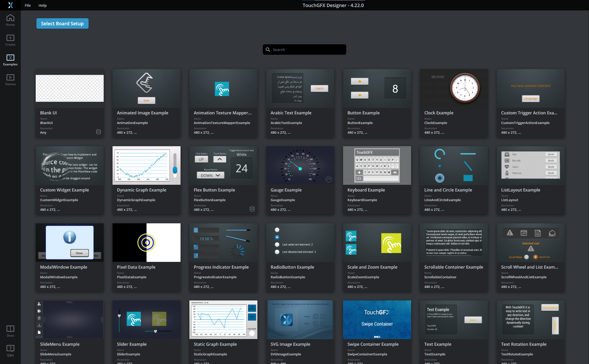This screenshot has width=589, height=364.
Task: Select the ModalWindow Example thumbnail
Action: [x=70, y=243]
